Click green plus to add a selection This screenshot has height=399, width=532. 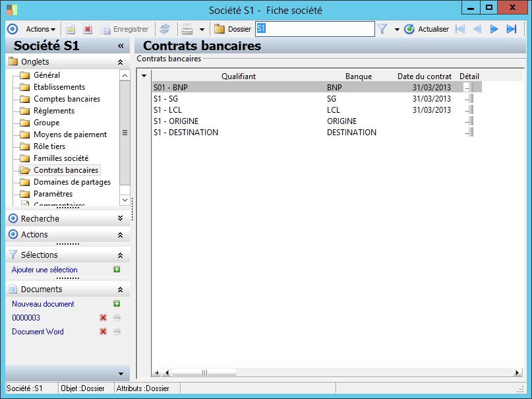point(117,270)
